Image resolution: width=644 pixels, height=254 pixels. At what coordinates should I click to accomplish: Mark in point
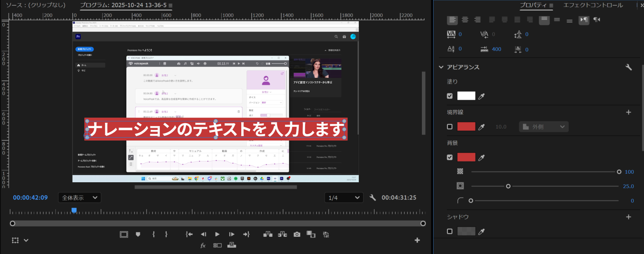pyautogui.click(x=154, y=234)
